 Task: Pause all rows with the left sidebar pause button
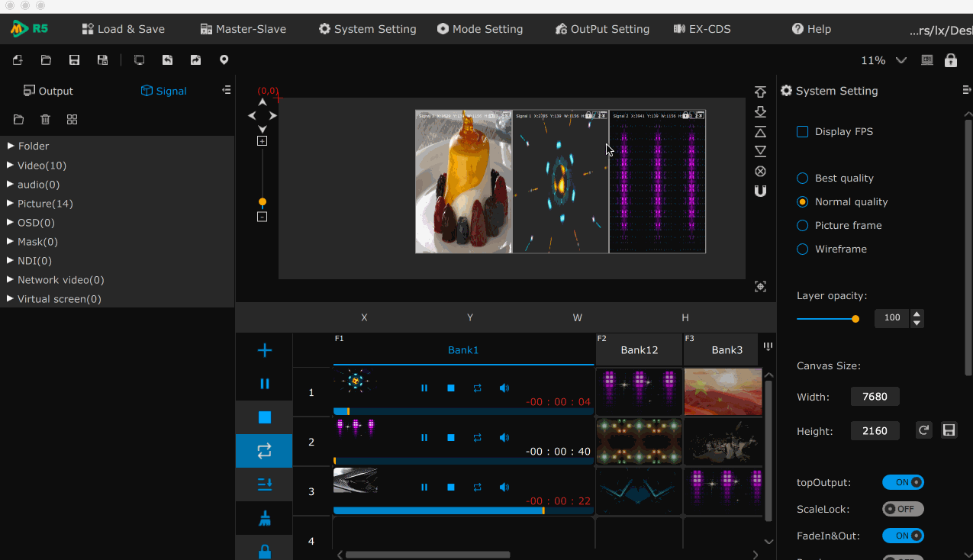tap(264, 384)
